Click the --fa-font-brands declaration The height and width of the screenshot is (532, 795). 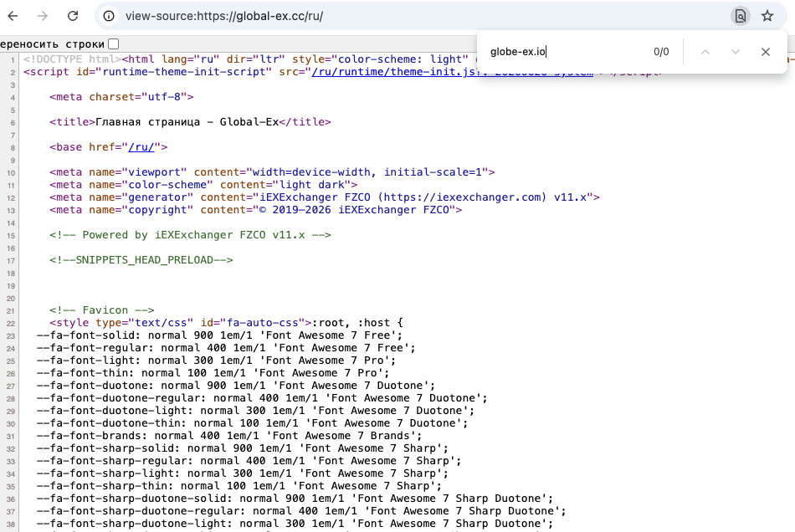[229, 436]
